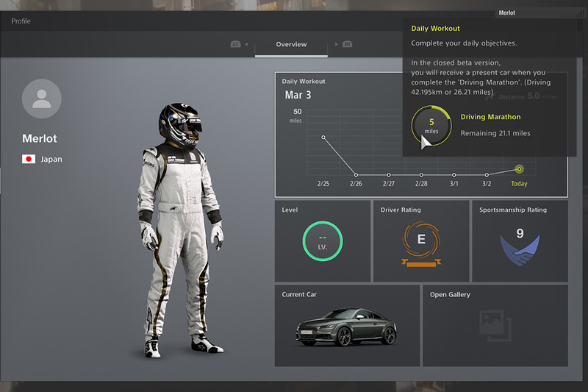This screenshot has width=588, height=392.
Task: Select the Driver Rating E badge
Action: [421, 240]
